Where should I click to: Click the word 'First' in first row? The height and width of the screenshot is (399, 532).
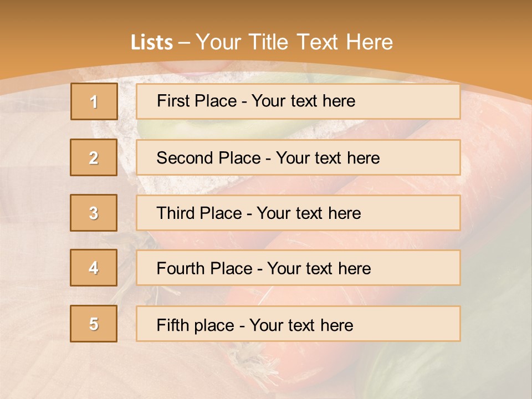(x=172, y=101)
